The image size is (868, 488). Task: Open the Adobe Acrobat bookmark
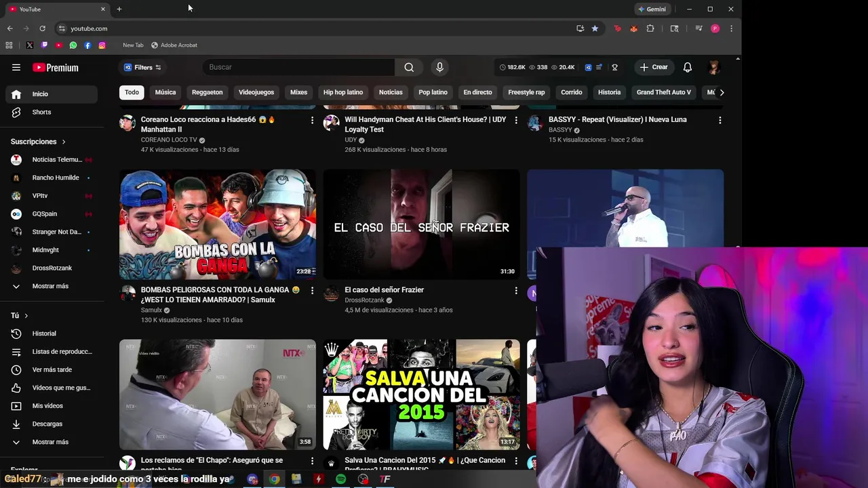point(174,45)
